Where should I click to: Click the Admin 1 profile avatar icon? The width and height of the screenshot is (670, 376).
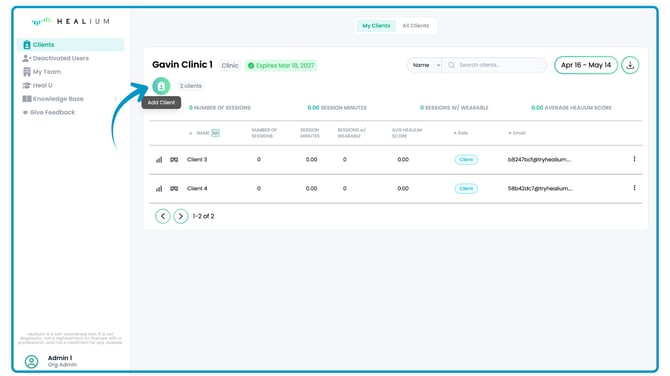[x=31, y=361]
